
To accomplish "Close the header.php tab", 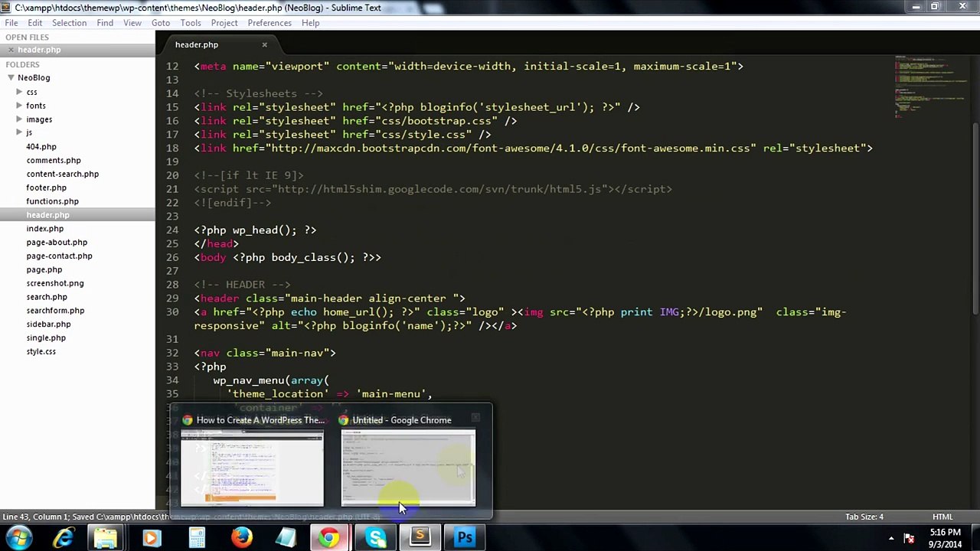I will (x=264, y=44).
